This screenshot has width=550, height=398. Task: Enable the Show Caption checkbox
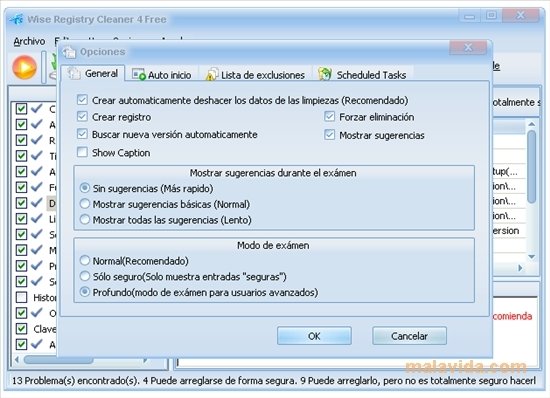[82, 152]
